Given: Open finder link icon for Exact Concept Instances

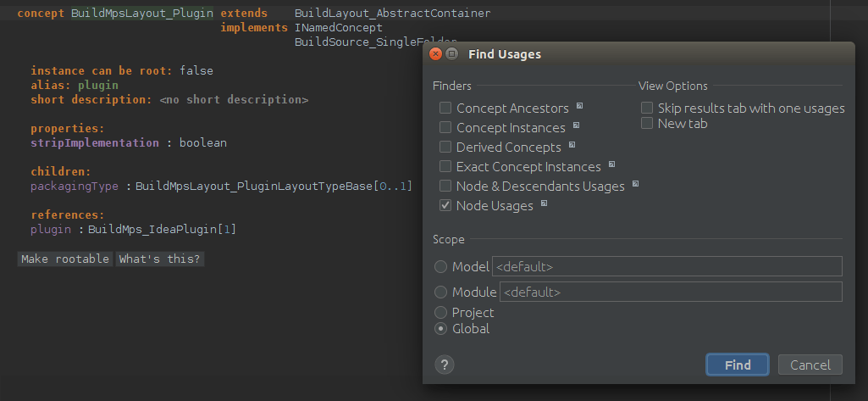Looking at the screenshot, I should coord(611,164).
